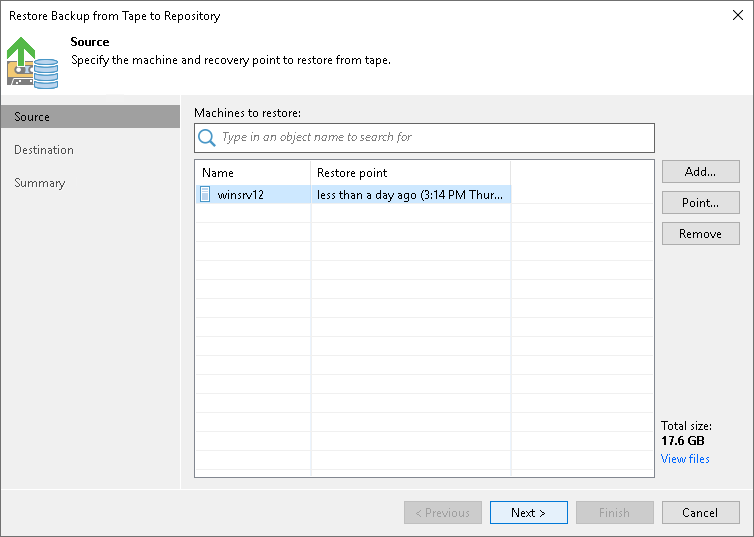
Task: Click the search magnifier icon
Action: 207,137
